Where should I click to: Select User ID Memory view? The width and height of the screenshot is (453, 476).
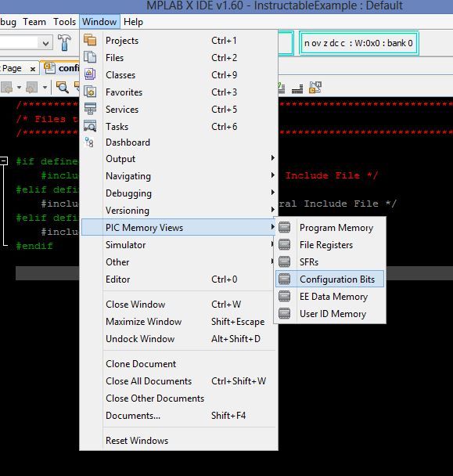[x=330, y=314]
